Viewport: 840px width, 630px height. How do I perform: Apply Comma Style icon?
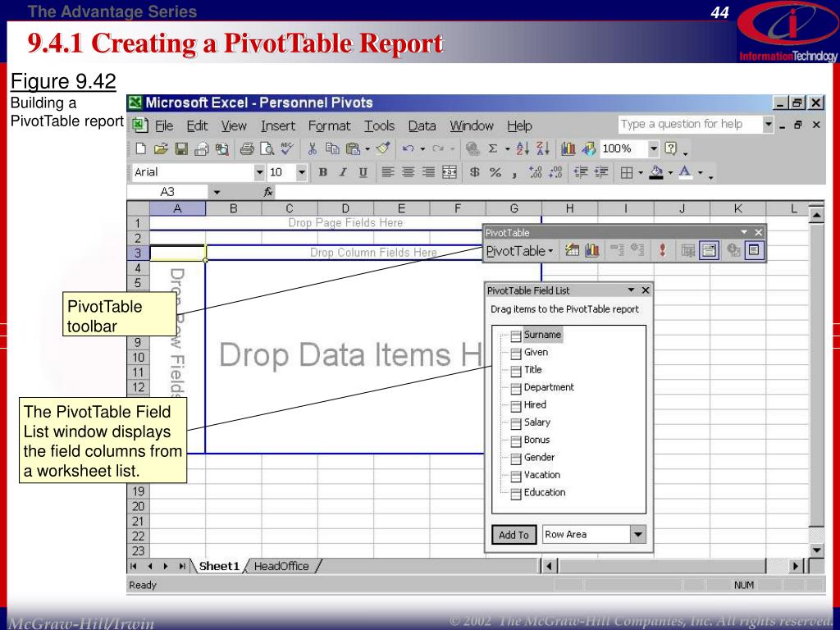click(x=514, y=174)
